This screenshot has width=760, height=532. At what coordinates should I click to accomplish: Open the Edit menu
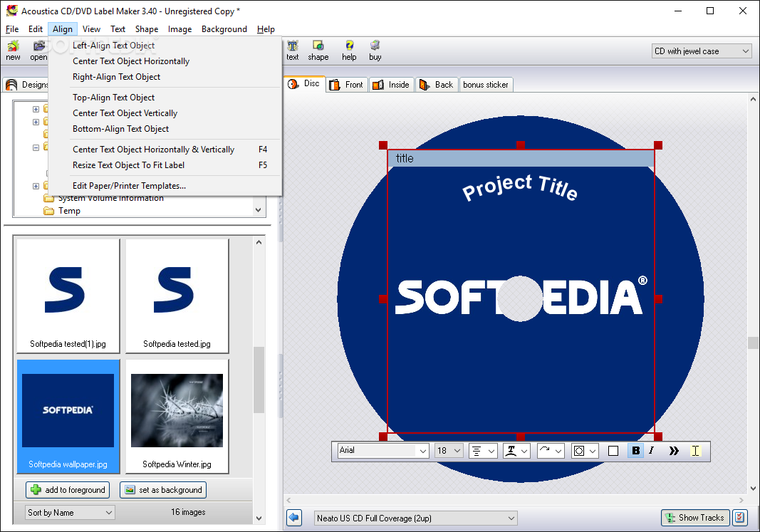click(x=36, y=29)
